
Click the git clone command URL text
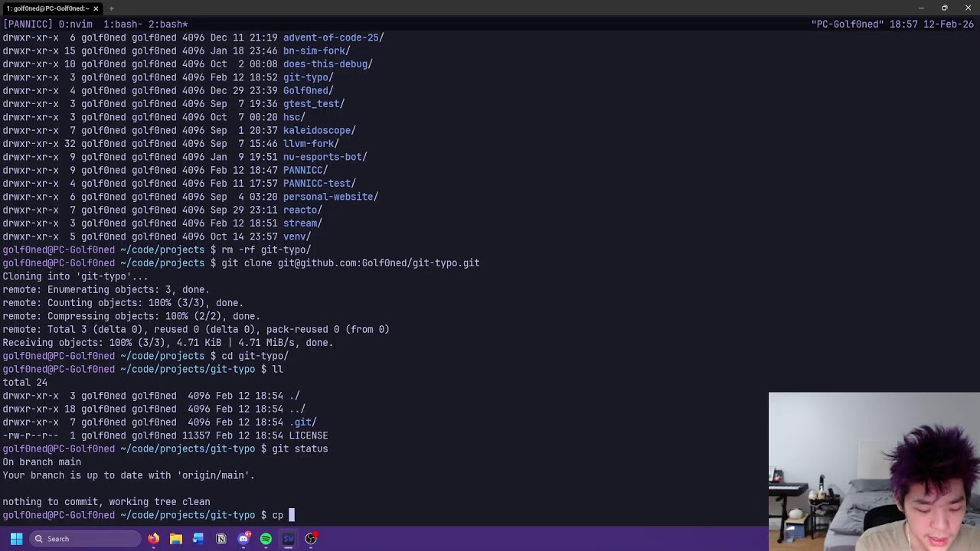(x=379, y=263)
